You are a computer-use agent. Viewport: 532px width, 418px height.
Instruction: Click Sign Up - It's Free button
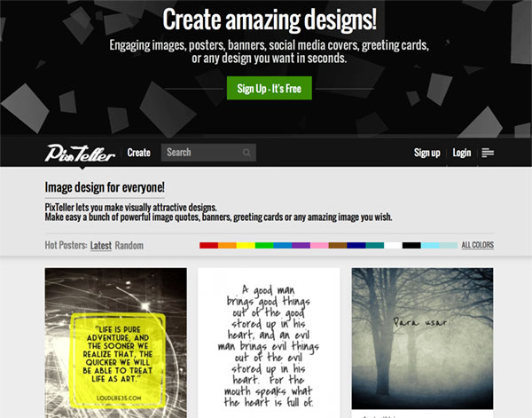(x=270, y=88)
